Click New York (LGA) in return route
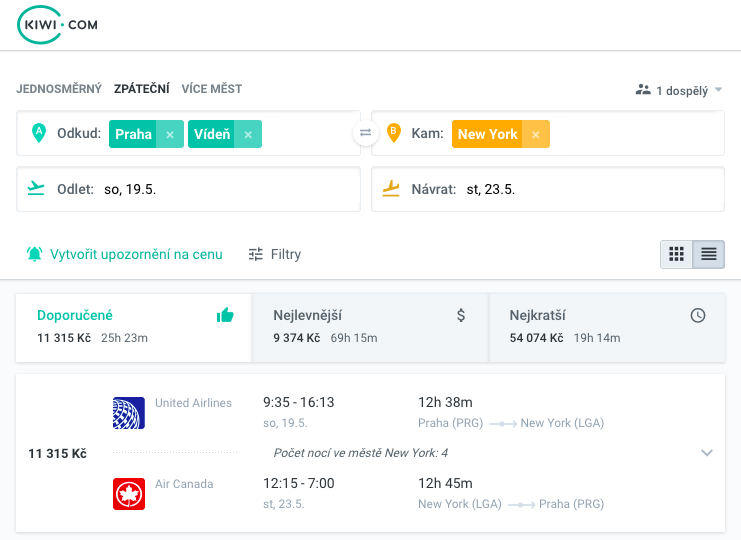Image resolution: width=741 pixels, height=540 pixels. coord(460,504)
